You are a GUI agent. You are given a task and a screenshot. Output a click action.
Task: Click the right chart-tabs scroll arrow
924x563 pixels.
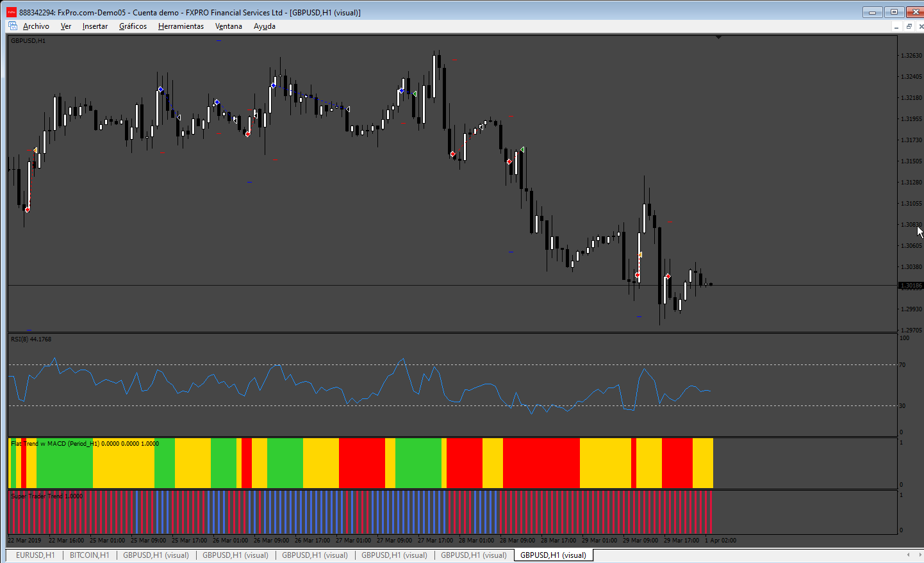tap(920, 555)
